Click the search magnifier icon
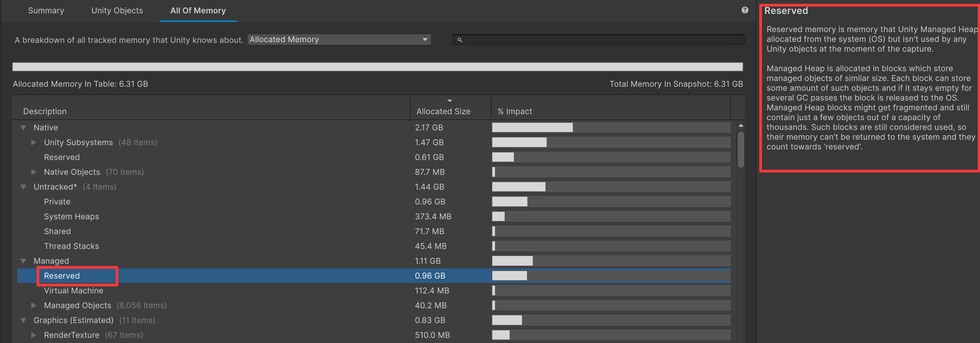Screen dimensions: 980x343 coord(460,40)
